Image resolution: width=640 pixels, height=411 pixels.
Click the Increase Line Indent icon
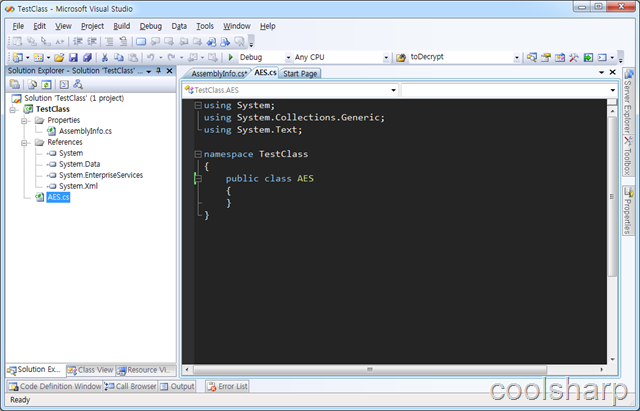click(92, 41)
